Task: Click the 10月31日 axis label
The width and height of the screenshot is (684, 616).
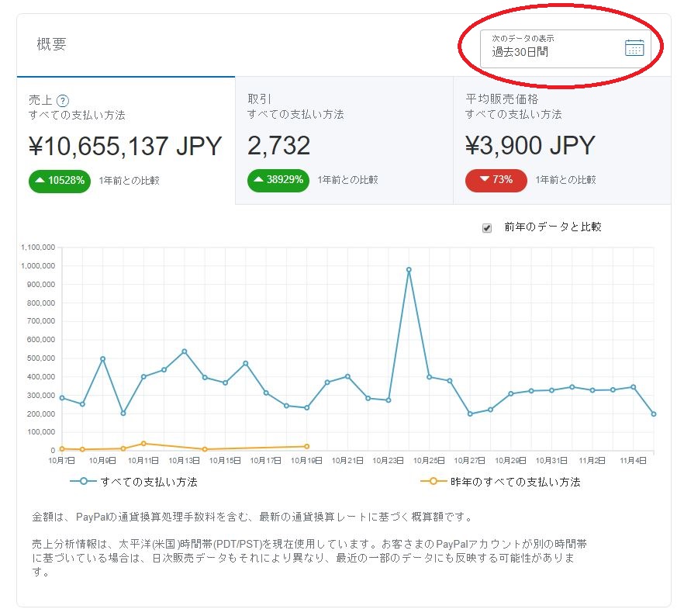Action: pos(551,460)
